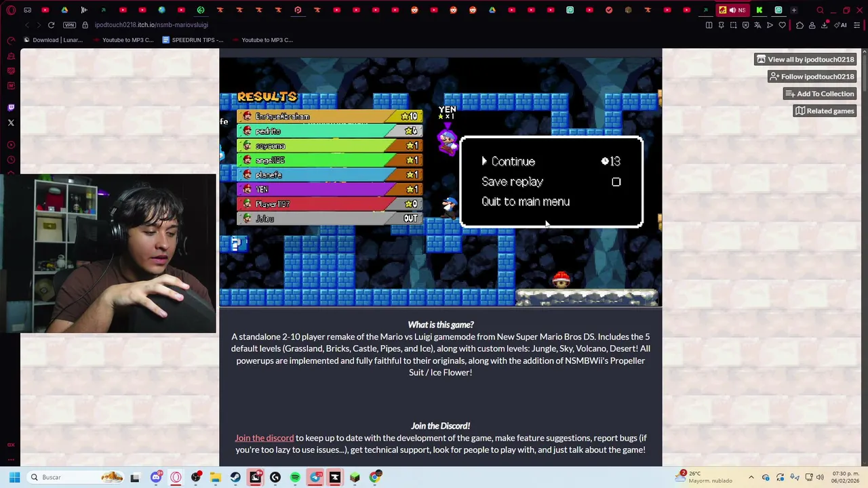
Task: Click View all by ipodtouch0218
Action: (805, 60)
